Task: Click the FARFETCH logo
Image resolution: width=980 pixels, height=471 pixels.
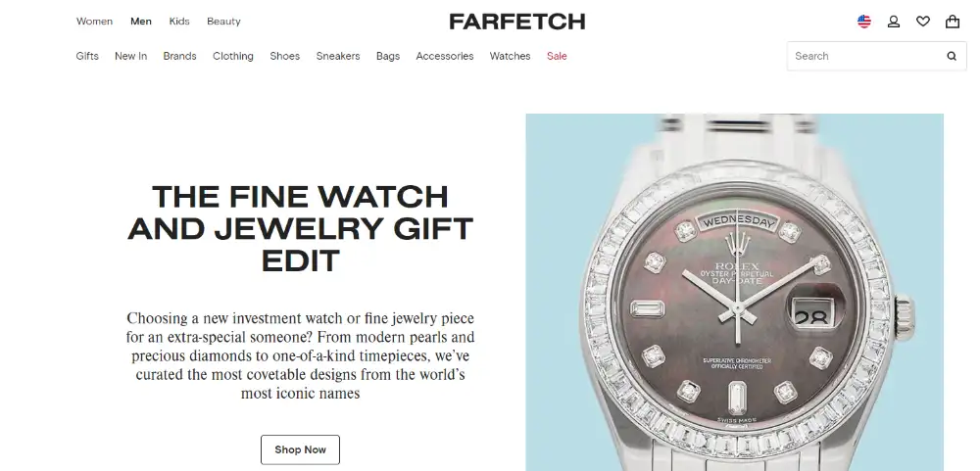Action: 516,22
